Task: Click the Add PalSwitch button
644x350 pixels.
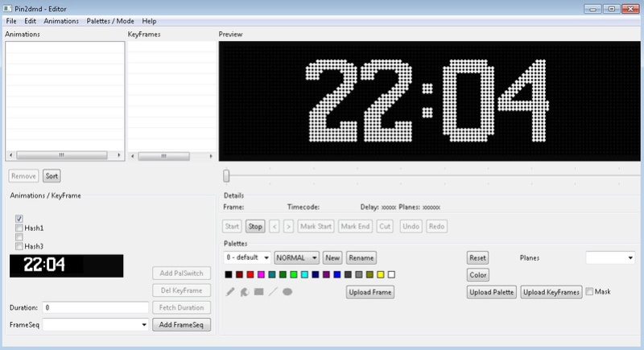Action: click(182, 274)
